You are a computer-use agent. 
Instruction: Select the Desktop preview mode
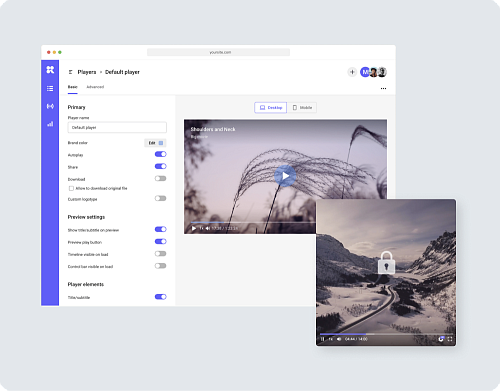(270, 108)
